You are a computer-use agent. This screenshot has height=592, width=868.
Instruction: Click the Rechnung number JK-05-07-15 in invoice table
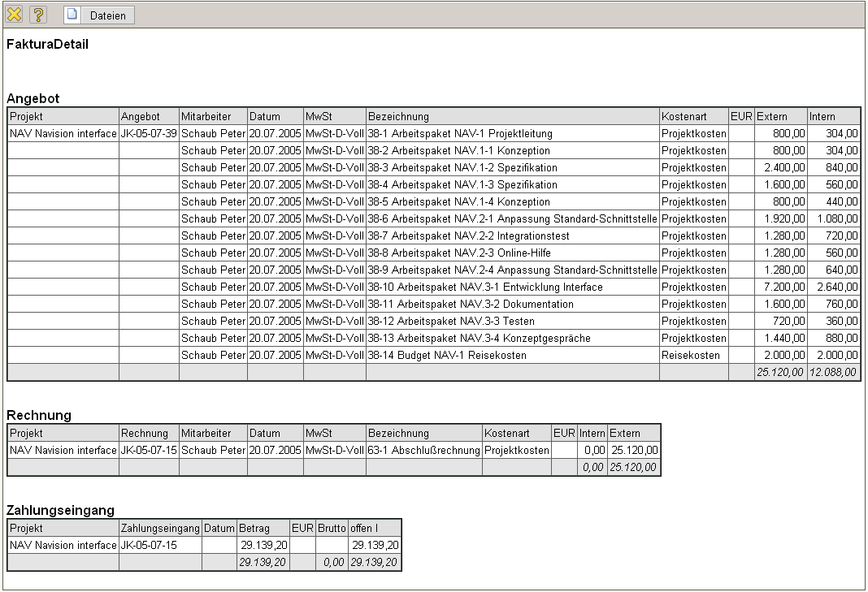149,450
